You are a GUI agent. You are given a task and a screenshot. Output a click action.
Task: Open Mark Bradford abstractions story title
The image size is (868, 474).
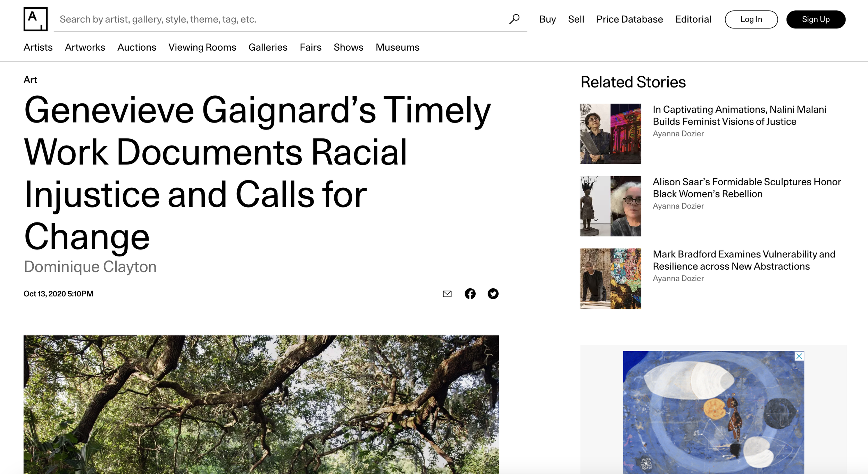pyautogui.click(x=744, y=260)
